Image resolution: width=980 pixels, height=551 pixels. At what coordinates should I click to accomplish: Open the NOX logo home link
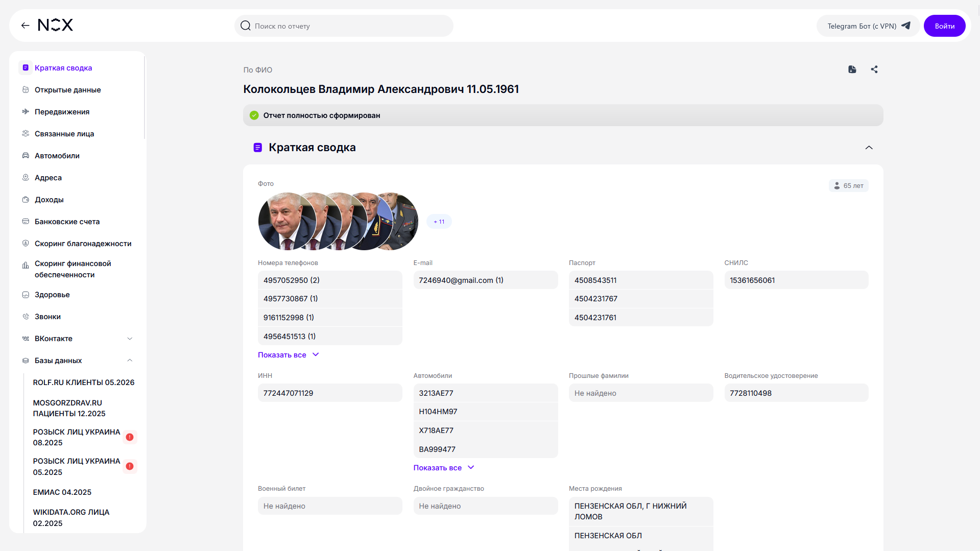56,25
